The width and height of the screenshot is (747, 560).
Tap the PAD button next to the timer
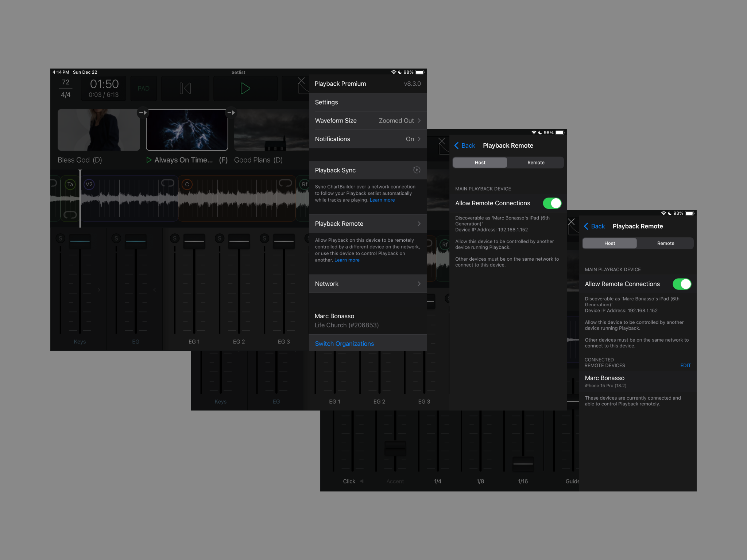143,88
